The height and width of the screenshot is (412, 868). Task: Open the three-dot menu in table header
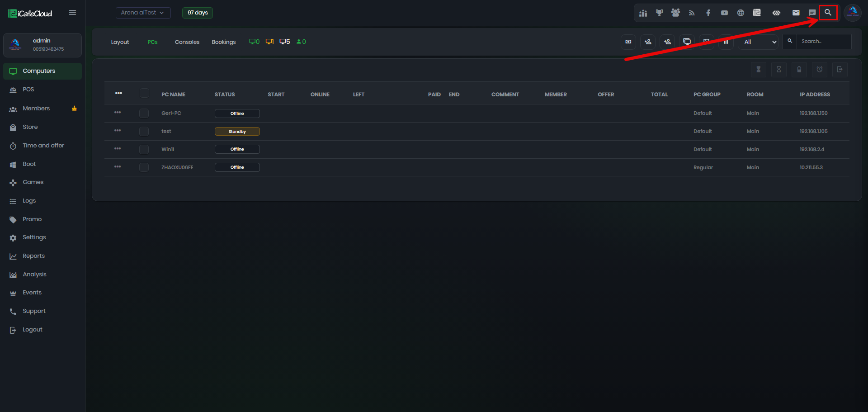tap(118, 93)
